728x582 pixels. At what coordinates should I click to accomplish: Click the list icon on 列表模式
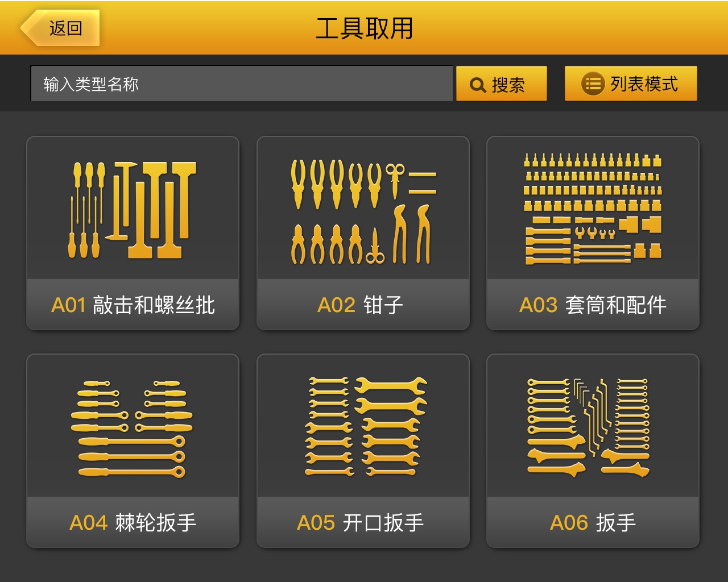pos(592,84)
